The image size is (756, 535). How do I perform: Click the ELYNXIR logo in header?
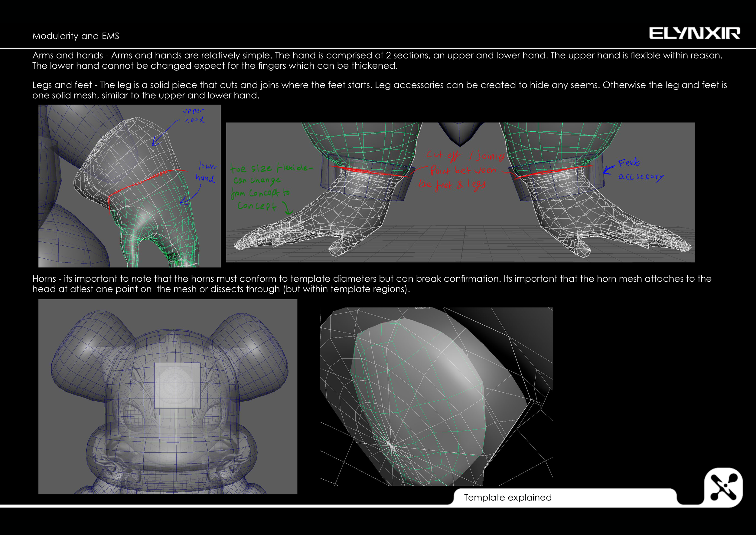(x=694, y=33)
